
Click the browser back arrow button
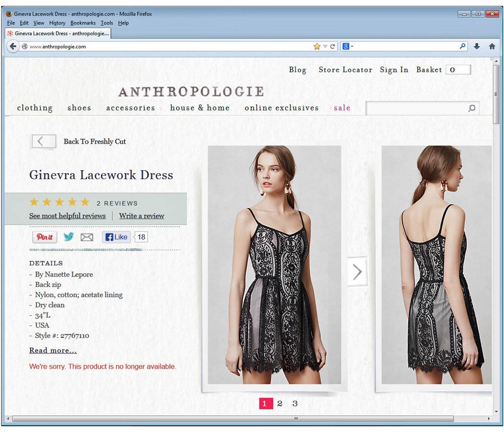(13, 46)
